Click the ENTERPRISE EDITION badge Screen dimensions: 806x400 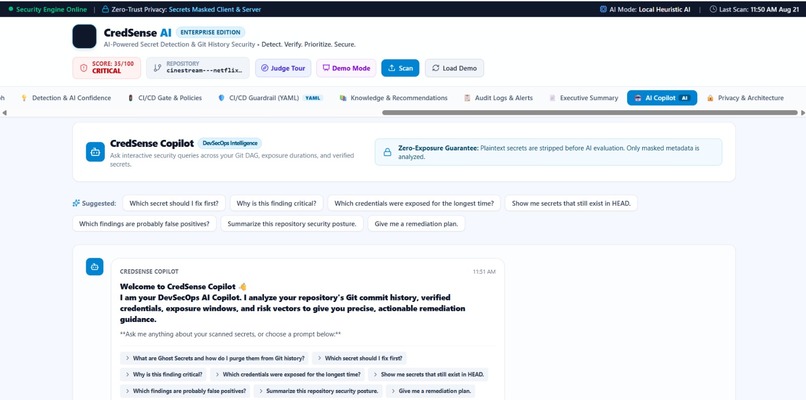click(210, 32)
